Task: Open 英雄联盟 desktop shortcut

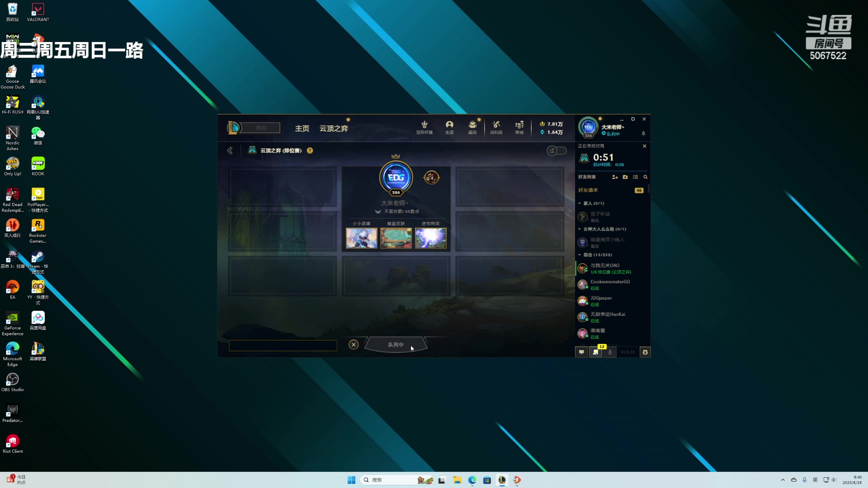Action: [38, 352]
